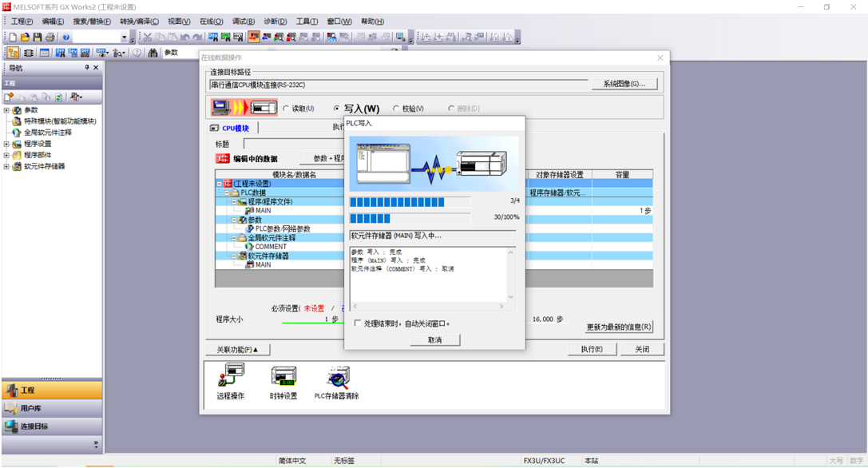Click the 系统图像(G)... button

click(624, 84)
